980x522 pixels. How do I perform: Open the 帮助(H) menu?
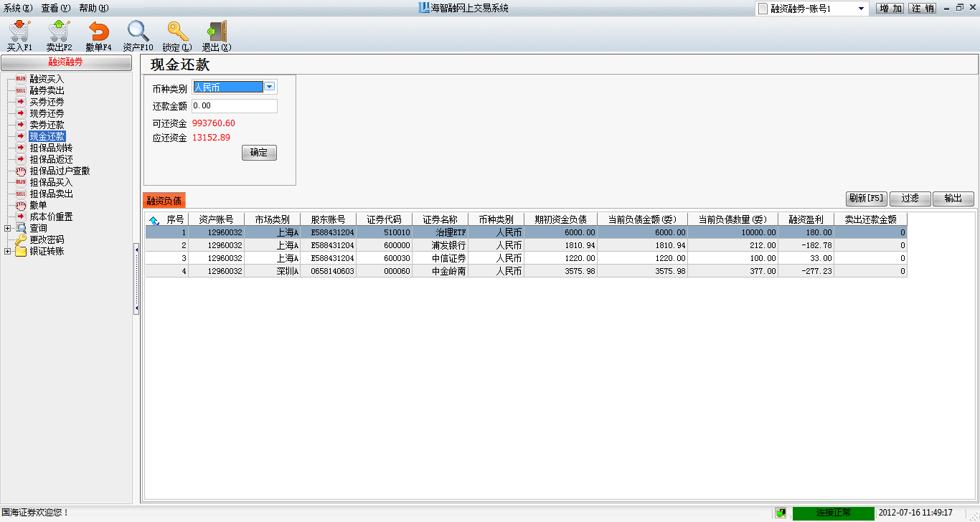click(x=93, y=8)
